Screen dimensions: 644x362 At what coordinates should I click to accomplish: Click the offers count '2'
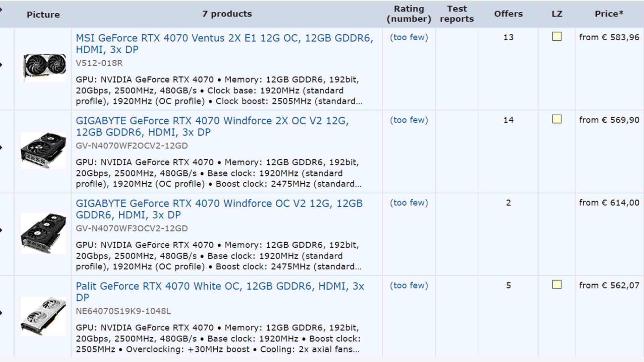click(x=508, y=203)
